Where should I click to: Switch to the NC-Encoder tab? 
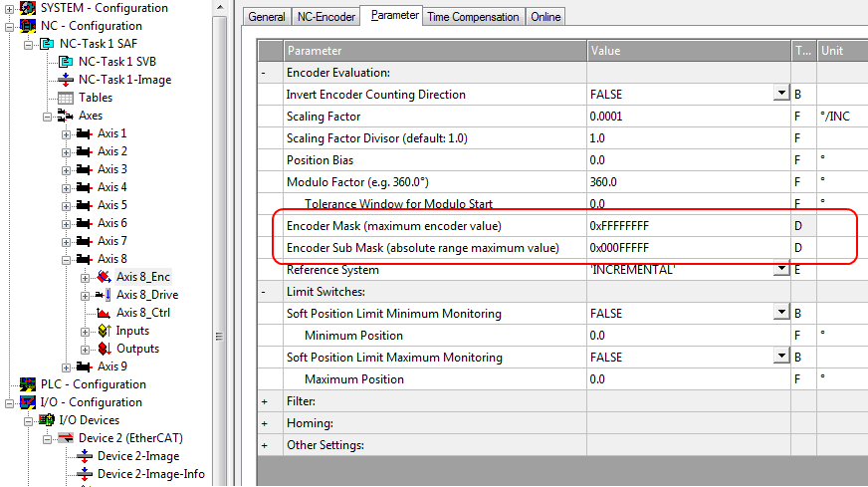[326, 17]
